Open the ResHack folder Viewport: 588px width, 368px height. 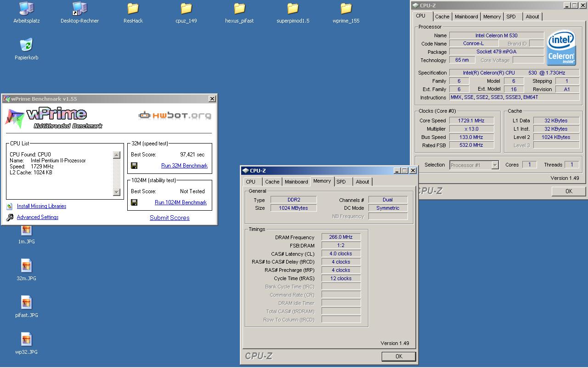coord(133,8)
